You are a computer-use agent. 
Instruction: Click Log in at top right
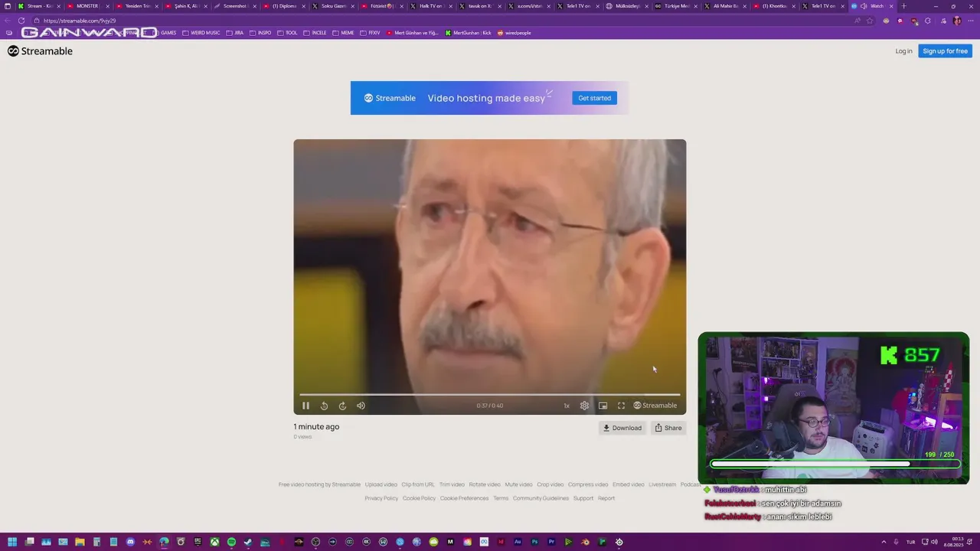(903, 51)
